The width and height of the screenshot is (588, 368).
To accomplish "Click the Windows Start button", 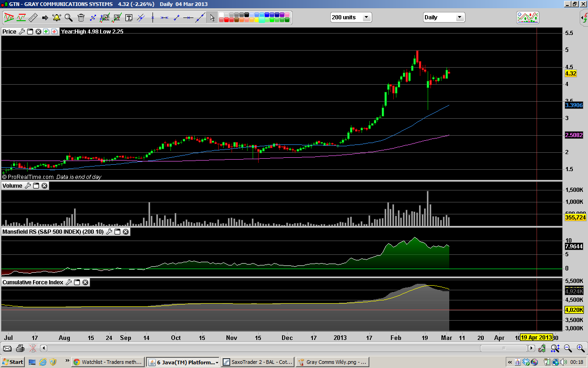I will pos(12,362).
